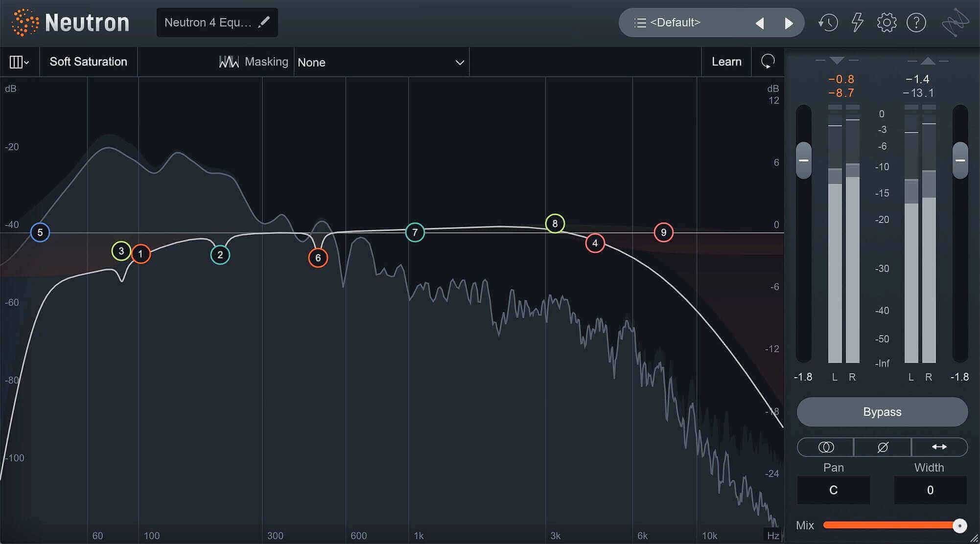Select EQ band node 8
The height and width of the screenshot is (544, 980).
(x=555, y=224)
